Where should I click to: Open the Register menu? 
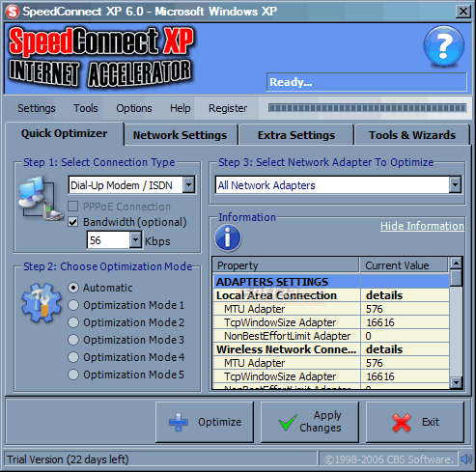point(228,108)
